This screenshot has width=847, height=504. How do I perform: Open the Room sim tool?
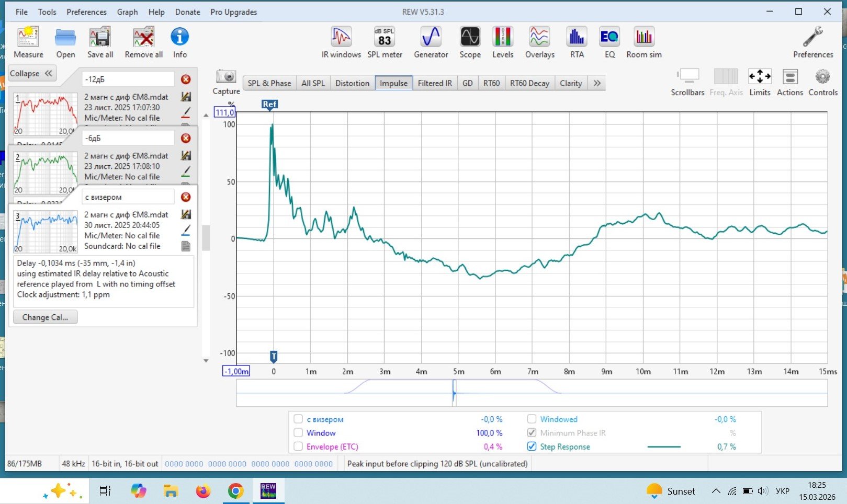[644, 42]
